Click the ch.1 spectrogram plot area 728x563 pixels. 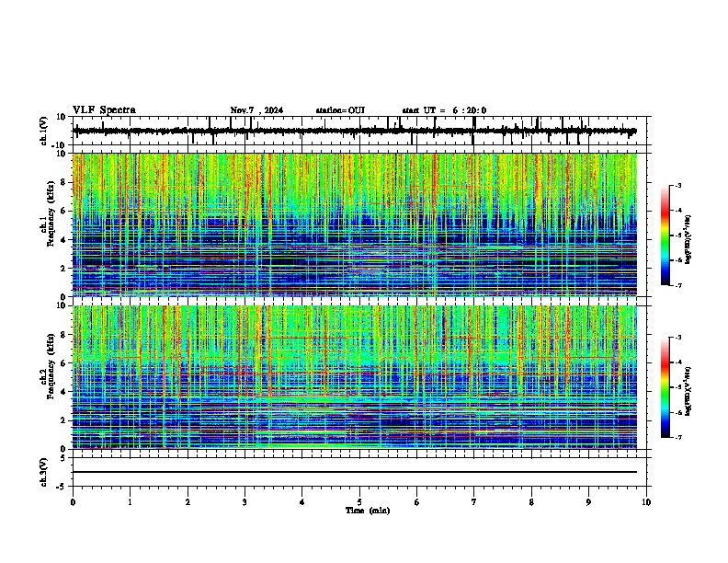[355, 224]
